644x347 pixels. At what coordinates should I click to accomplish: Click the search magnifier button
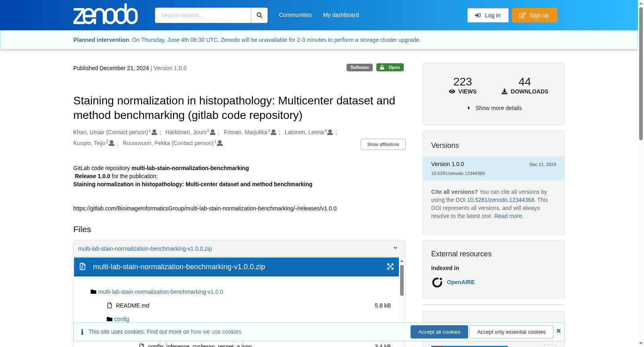259,15
